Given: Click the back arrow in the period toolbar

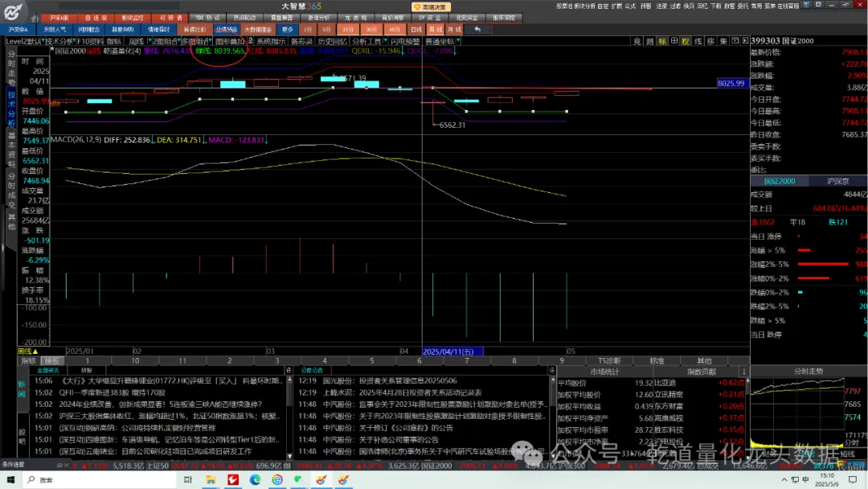Looking at the screenshot, I should pyautogui.click(x=477, y=29).
